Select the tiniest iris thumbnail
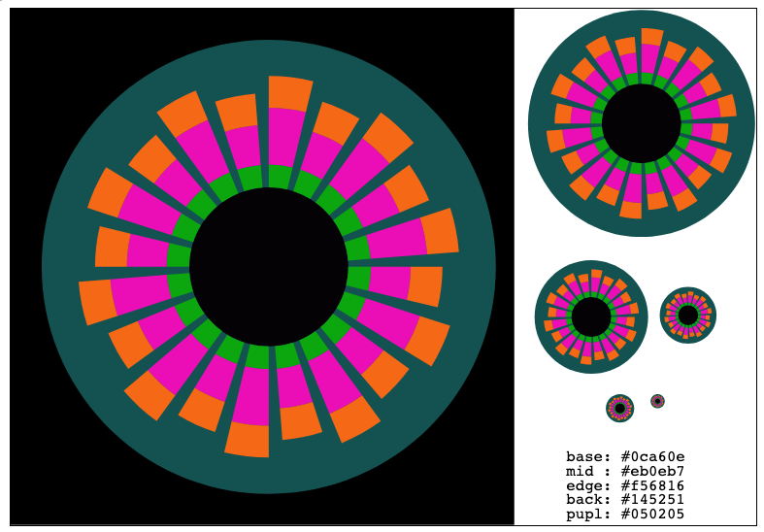Image resolution: width=764 pixels, height=532 pixels. (657, 401)
